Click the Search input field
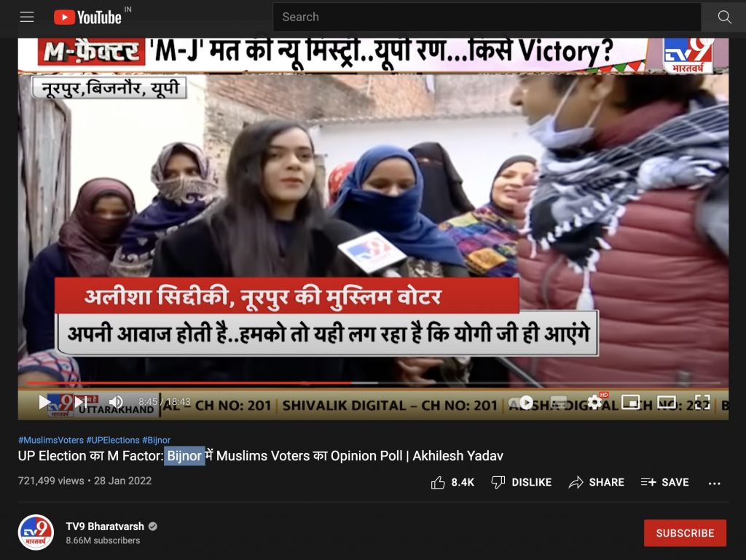The height and width of the screenshot is (560, 746). tap(486, 17)
